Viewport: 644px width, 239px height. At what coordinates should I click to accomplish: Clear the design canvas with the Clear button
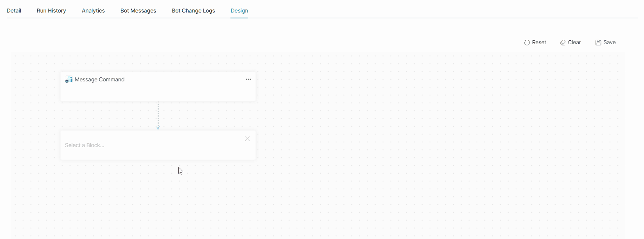click(570, 42)
